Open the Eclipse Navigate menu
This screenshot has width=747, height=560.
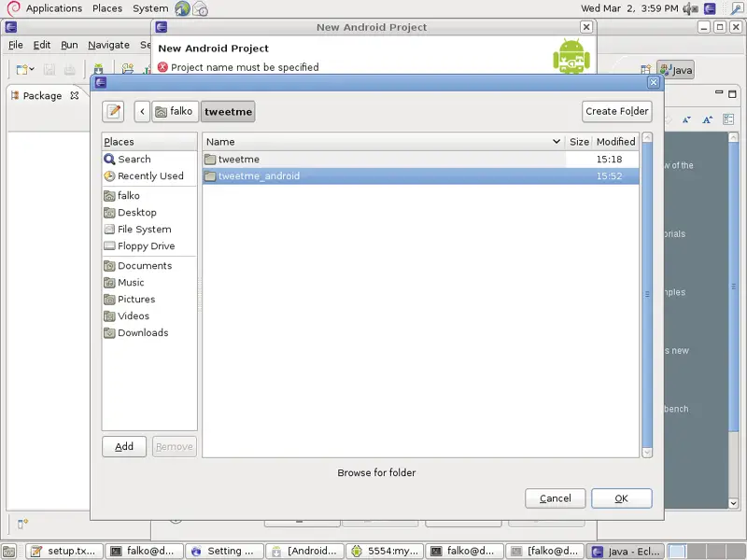(x=108, y=45)
